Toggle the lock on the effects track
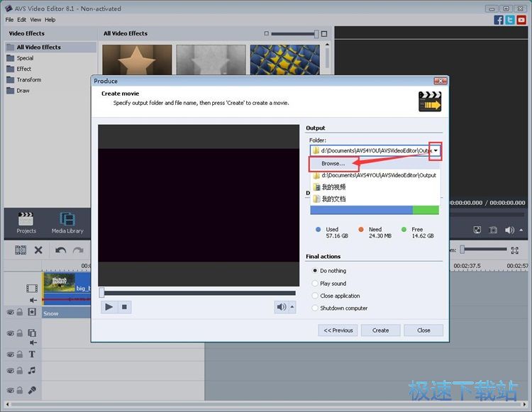This screenshot has height=412, width=532. click(x=20, y=311)
